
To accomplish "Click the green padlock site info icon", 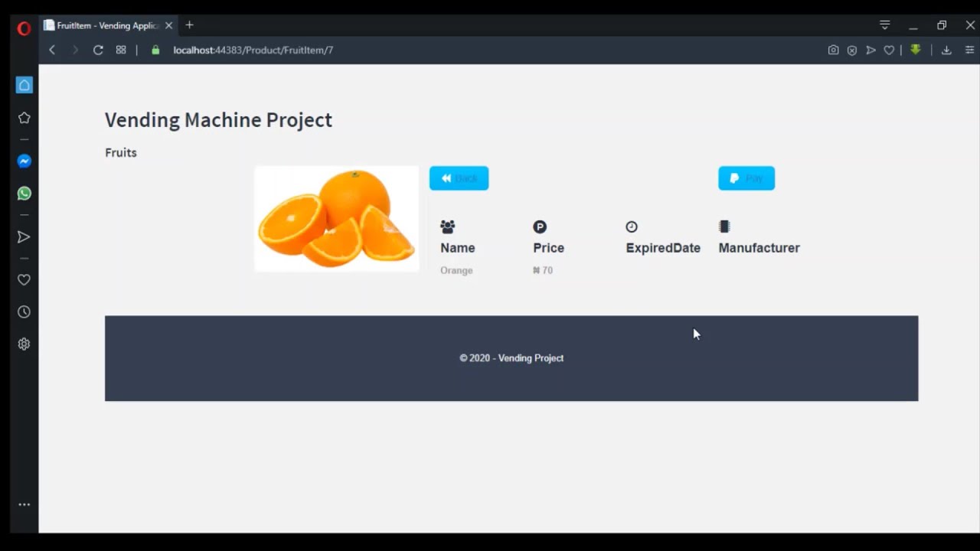I will [156, 50].
